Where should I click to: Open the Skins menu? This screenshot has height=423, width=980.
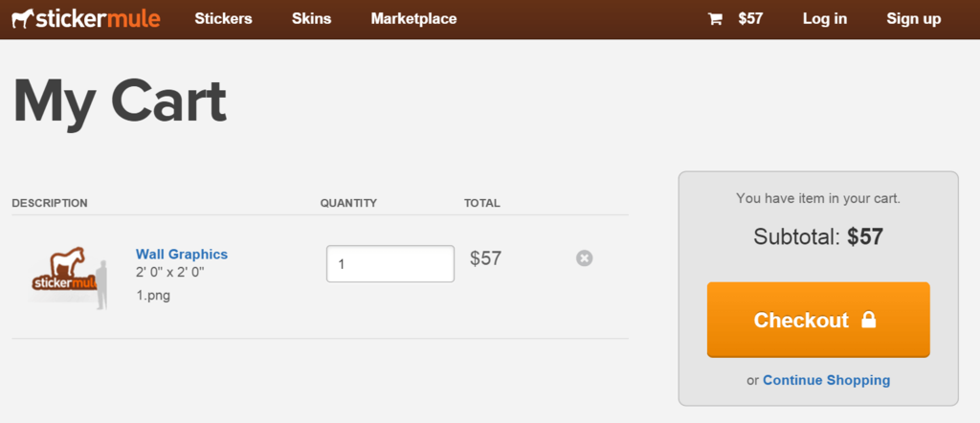coord(311,19)
